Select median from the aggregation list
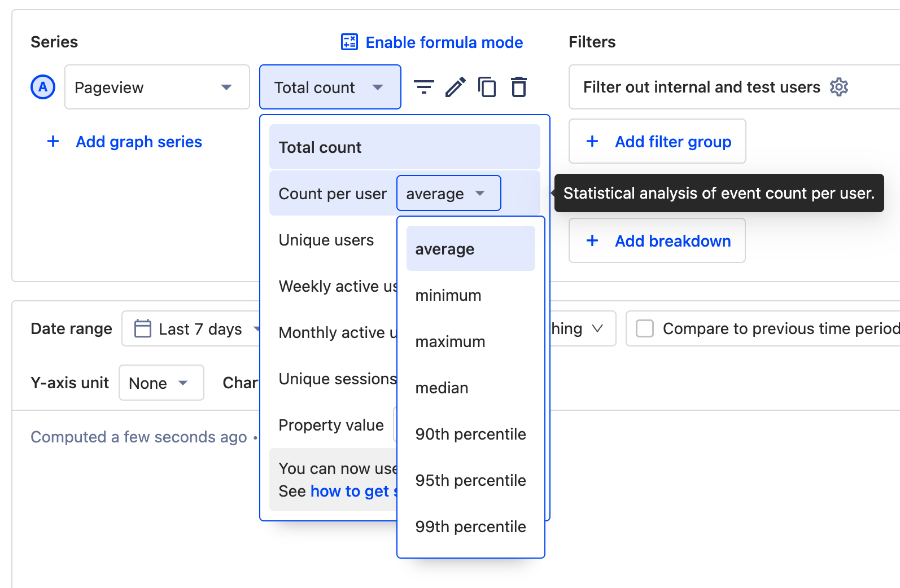This screenshot has width=900, height=588. tap(442, 388)
